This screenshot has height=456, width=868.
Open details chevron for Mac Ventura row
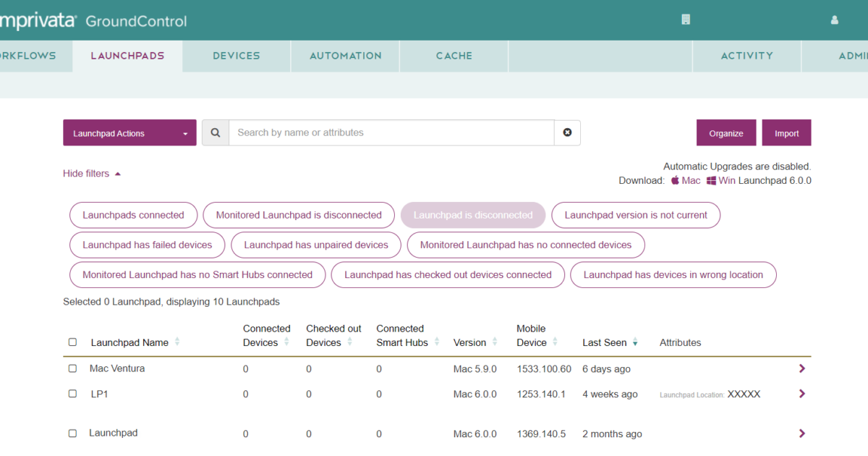tap(801, 368)
